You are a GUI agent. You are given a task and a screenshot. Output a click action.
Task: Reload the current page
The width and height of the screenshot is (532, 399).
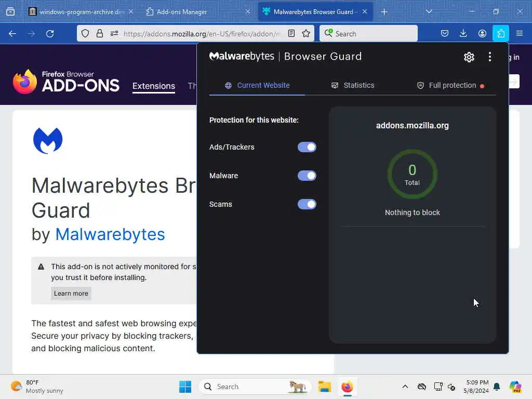(50, 34)
